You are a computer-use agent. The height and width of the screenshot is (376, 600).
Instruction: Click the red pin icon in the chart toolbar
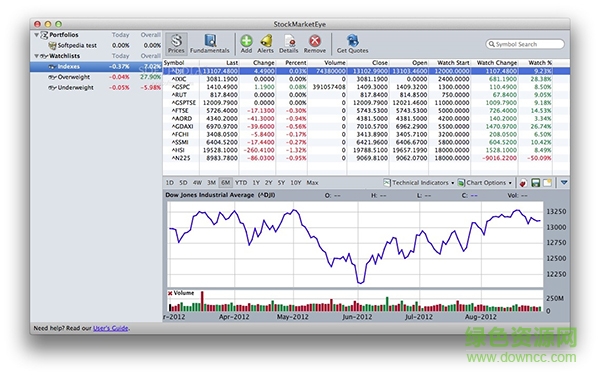(523, 183)
